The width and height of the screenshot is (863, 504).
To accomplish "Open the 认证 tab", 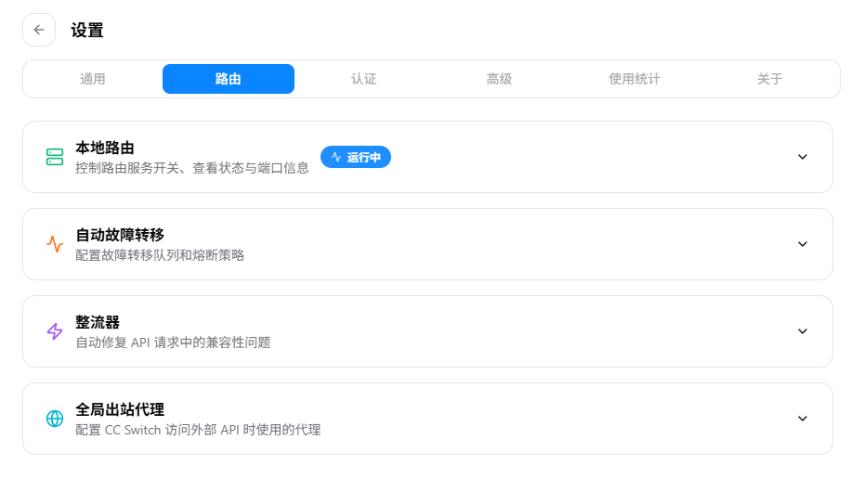I will (364, 79).
